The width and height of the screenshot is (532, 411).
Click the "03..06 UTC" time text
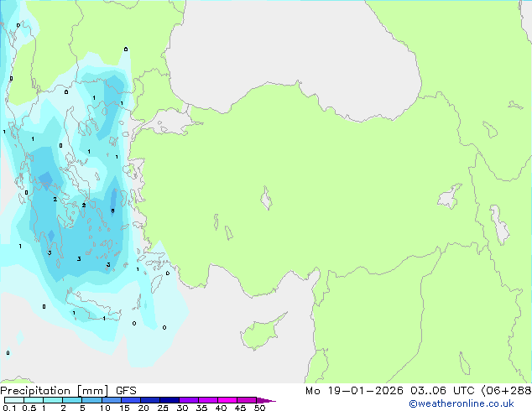pos(442,391)
